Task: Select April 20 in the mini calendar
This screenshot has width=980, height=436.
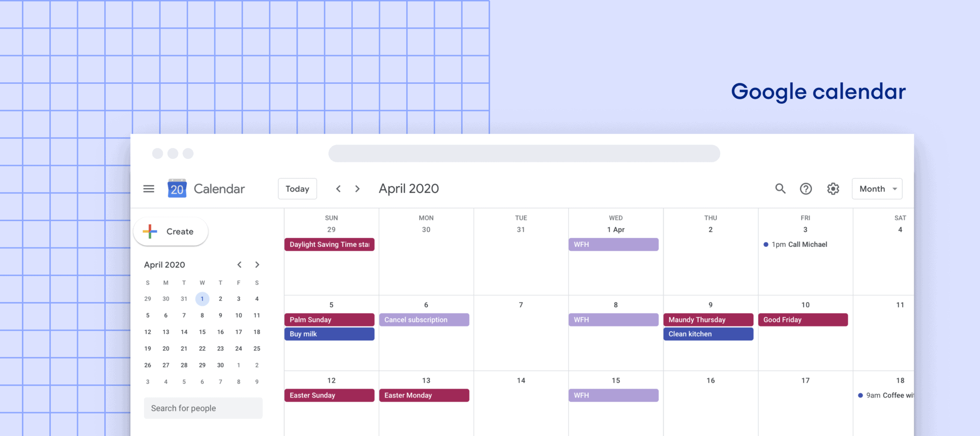Action: (166, 348)
